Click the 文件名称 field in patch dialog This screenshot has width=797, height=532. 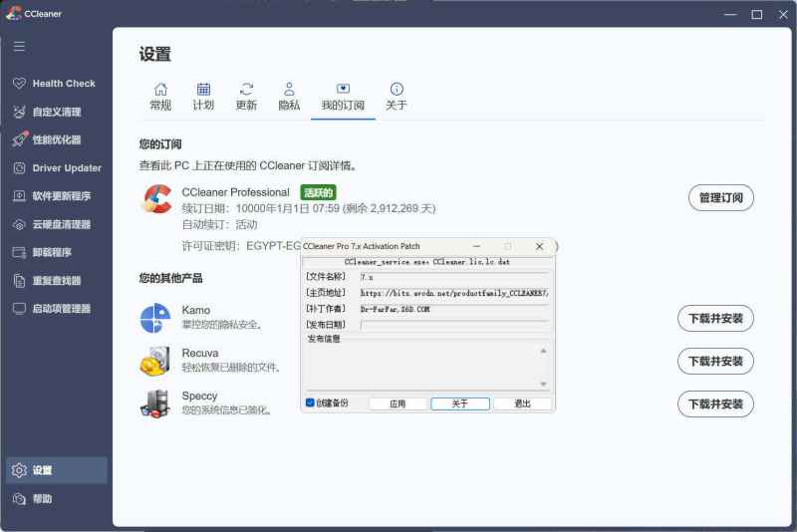[x=454, y=277]
